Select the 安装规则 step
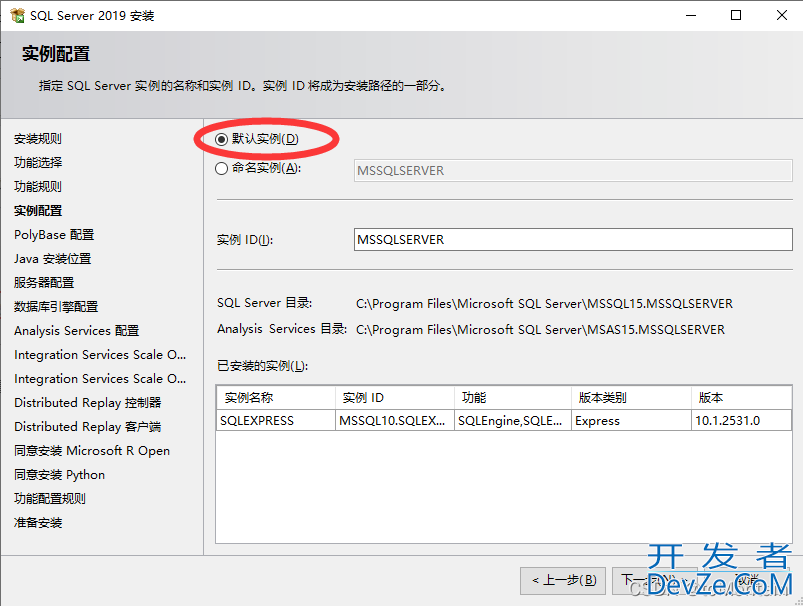 coord(38,139)
